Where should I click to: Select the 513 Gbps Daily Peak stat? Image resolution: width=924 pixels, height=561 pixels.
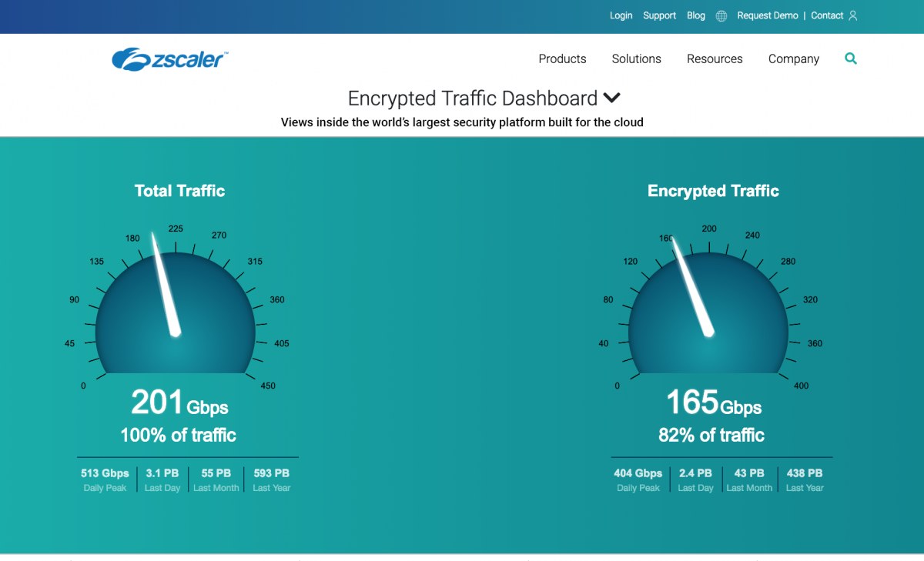coord(105,479)
